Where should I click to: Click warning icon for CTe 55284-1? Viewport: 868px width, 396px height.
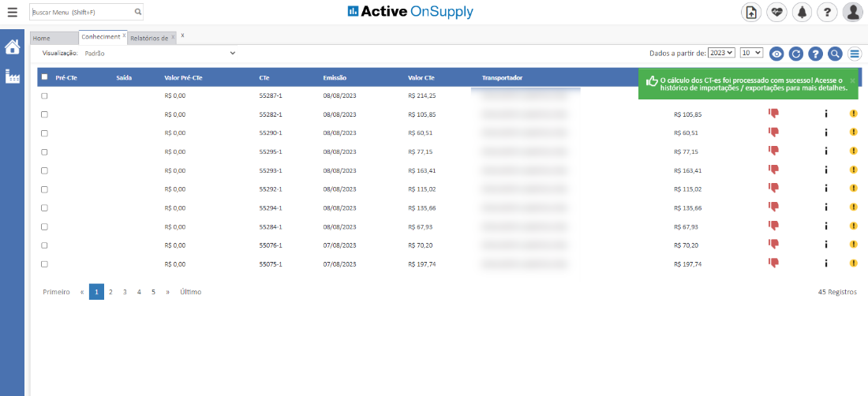click(x=853, y=226)
